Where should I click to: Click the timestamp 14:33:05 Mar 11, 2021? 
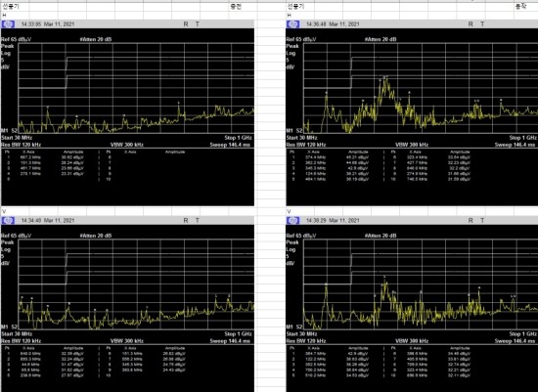tap(48, 24)
